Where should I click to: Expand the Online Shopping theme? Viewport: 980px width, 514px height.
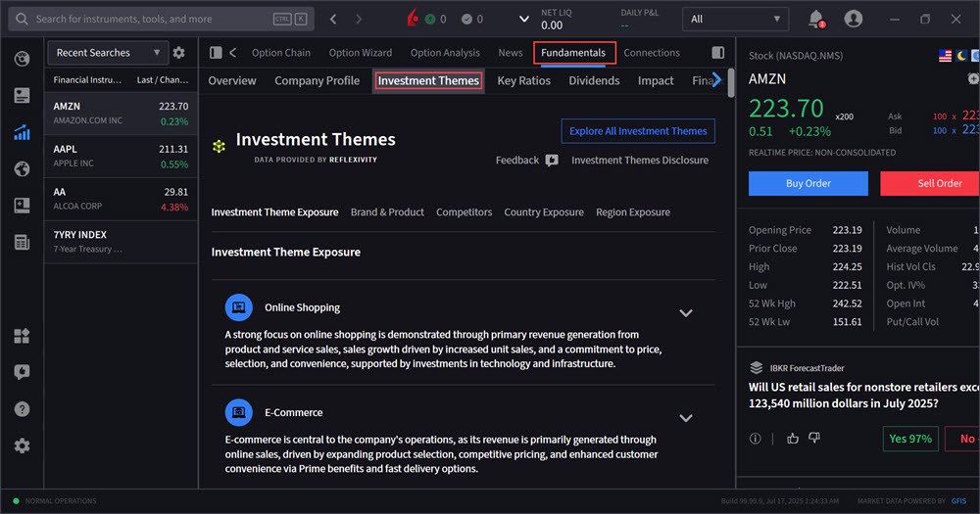(686, 313)
